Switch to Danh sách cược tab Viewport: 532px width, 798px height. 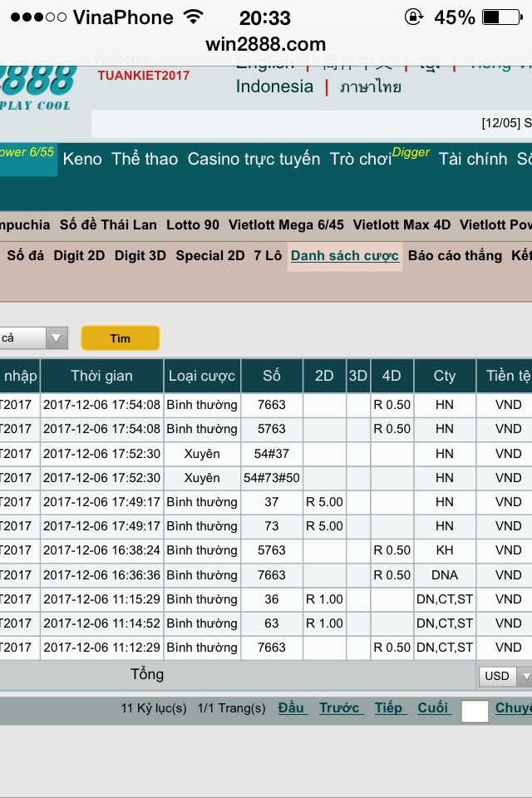tap(345, 256)
